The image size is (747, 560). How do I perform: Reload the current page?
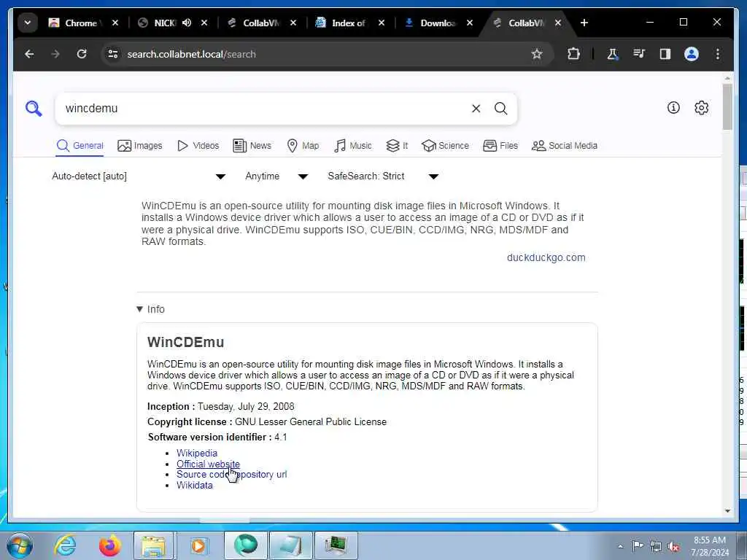82,54
